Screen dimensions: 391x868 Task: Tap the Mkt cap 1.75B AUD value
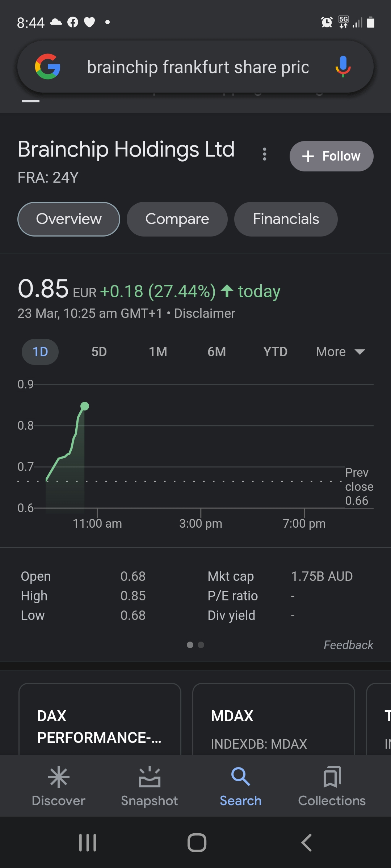[x=322, y=576]
